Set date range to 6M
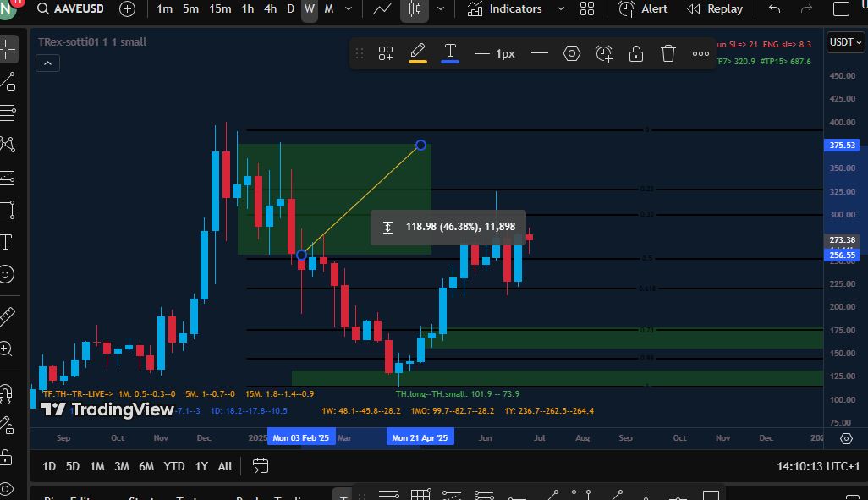This screenshot has height=500, width=868. click(146, 466)
